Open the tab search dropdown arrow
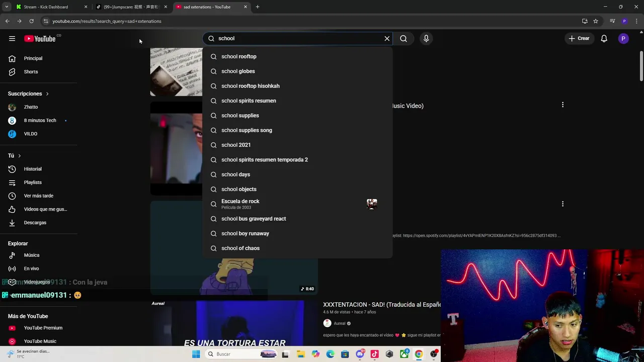This screenshot has height=362, width=644. (x=7, y=7)
